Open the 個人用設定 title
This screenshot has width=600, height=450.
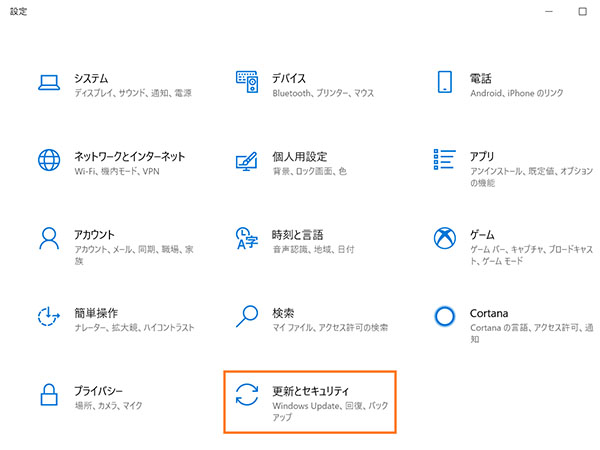tap(300, 157)
